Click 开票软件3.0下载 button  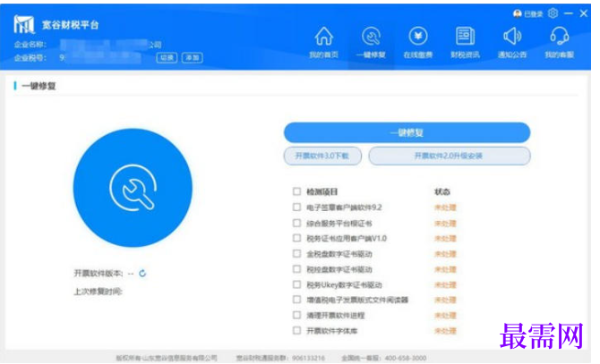pyautogui.click(x=322, y=156)
